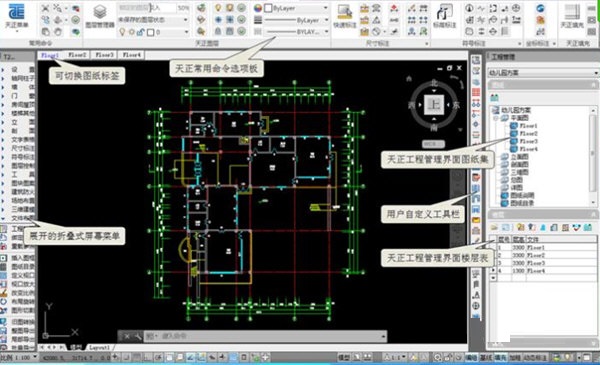Toggle the 模型 model-space status bar button
The height and width of the screenshot is (365, 600).
(x=344, y=358)
